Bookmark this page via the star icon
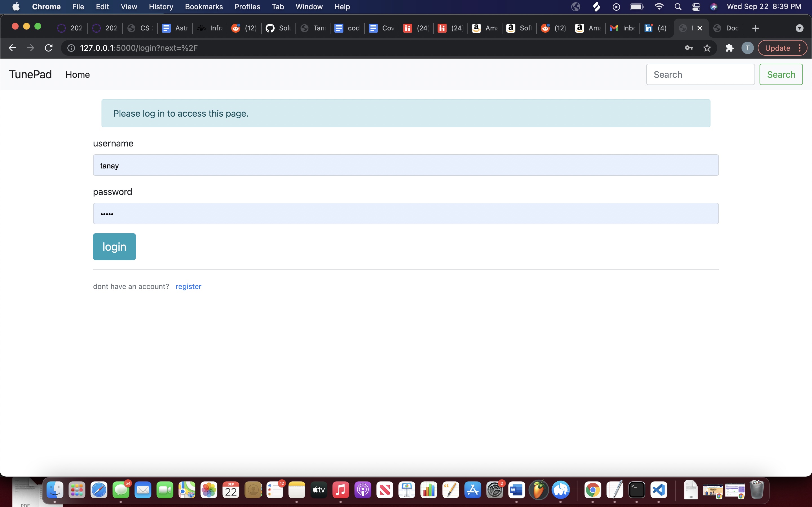The width and height of the screenshot is (812, 507). point(707,48)
